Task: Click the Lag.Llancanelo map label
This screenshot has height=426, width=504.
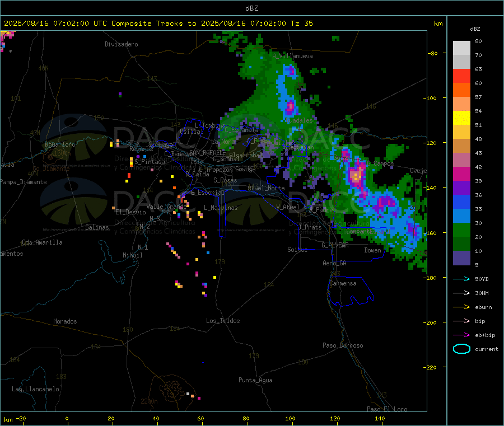Action: [x=36, y=389]
